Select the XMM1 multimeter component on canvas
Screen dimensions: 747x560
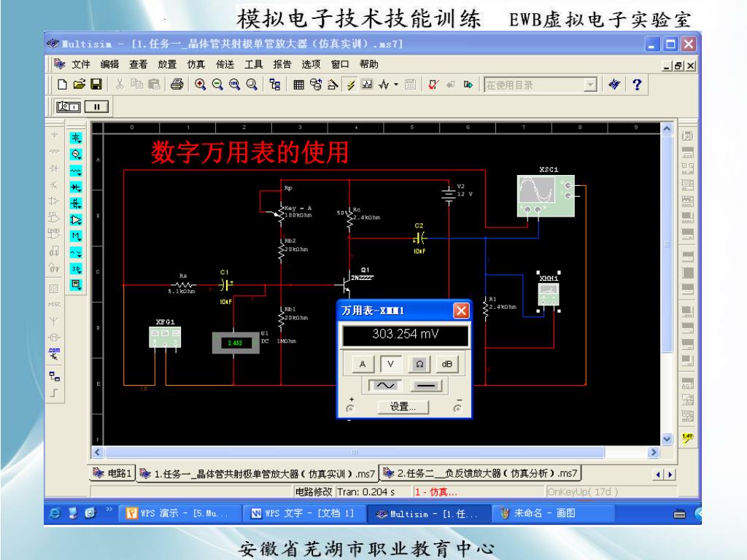(549, 294)
